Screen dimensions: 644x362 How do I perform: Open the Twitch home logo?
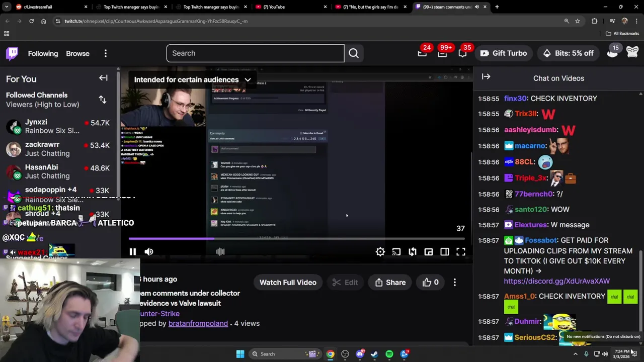pos(12,53)
